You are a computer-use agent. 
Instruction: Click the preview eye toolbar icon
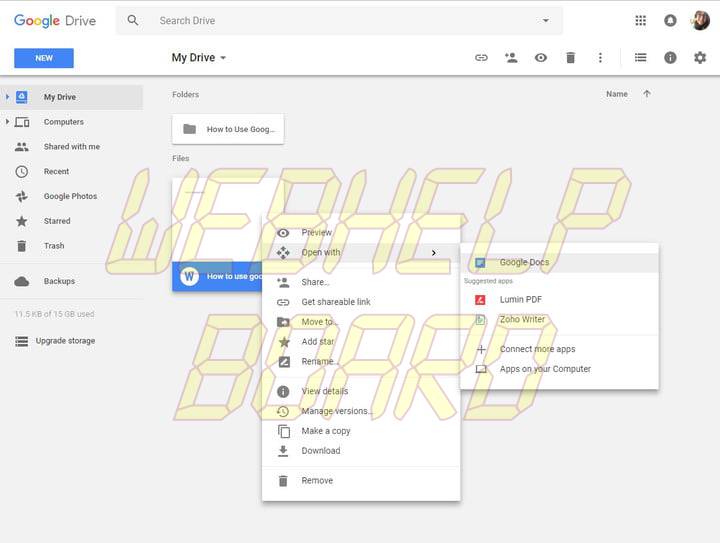click(541, 58)
